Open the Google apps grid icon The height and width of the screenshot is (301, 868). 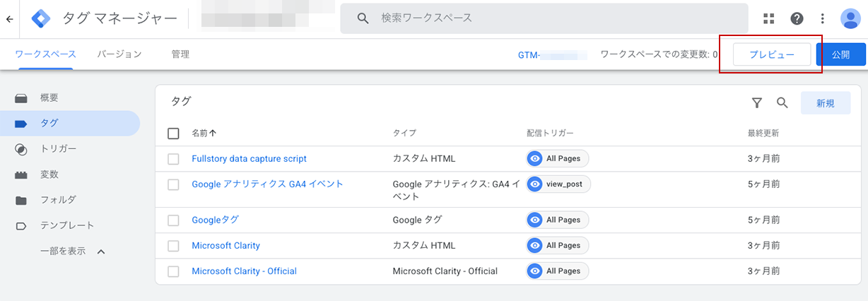770,18
